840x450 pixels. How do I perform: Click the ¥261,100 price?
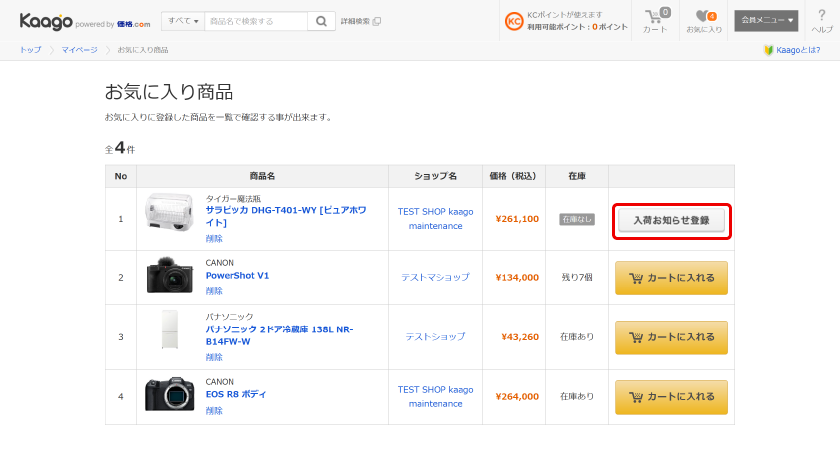tap(517, 219)
